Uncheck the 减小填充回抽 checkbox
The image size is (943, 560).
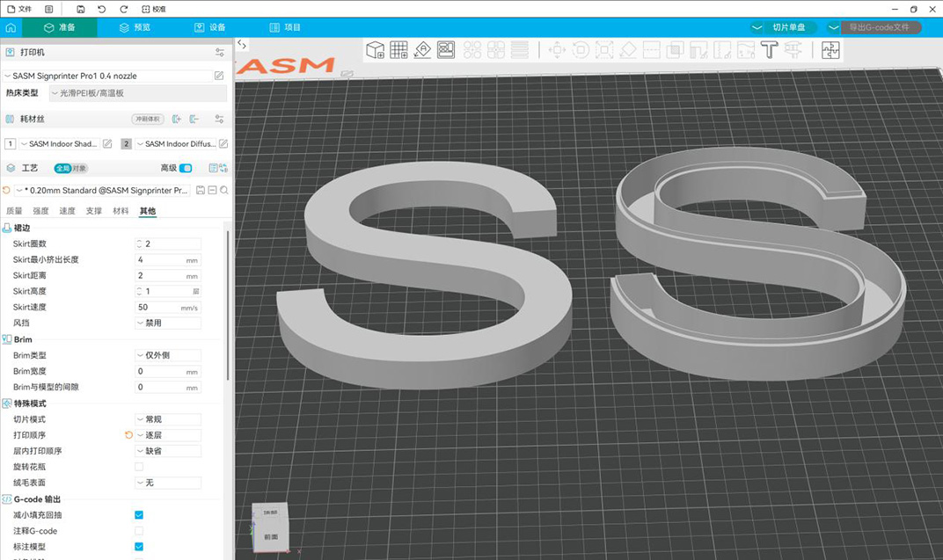(139, 515)
